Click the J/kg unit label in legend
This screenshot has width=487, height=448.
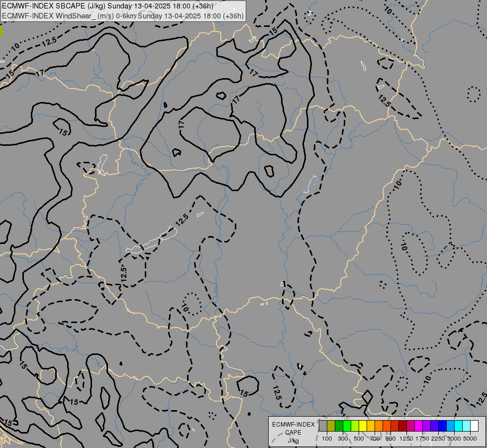click(x=293, y=441)
